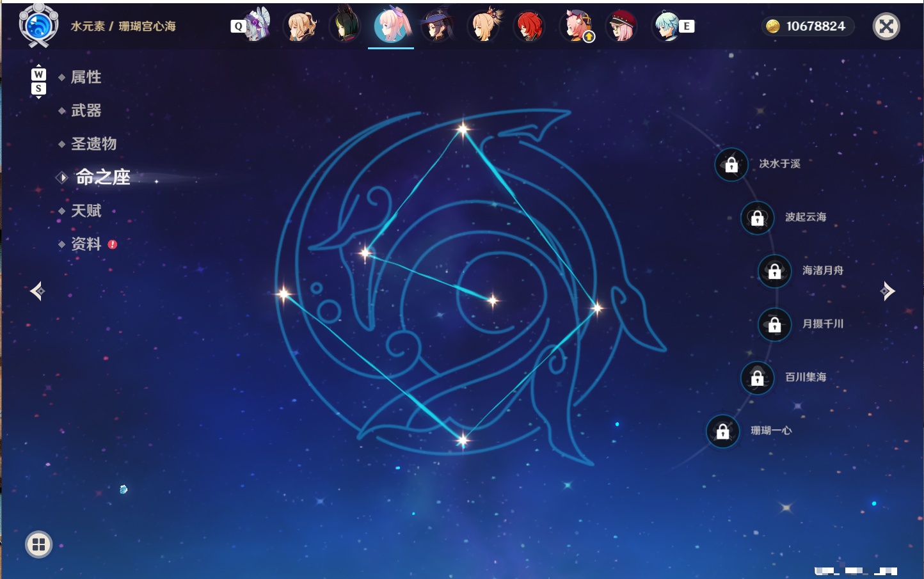Go to previous character with left arrow
The image size is (924, 579).
(37, 291)
